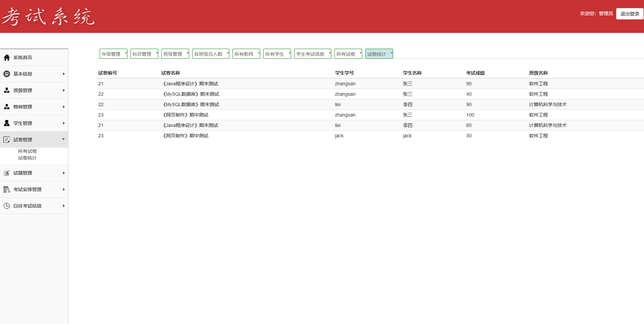This screenshot has height=324, width=644.
Task: Select the score 100 cell
Action: tap(470, 115)
